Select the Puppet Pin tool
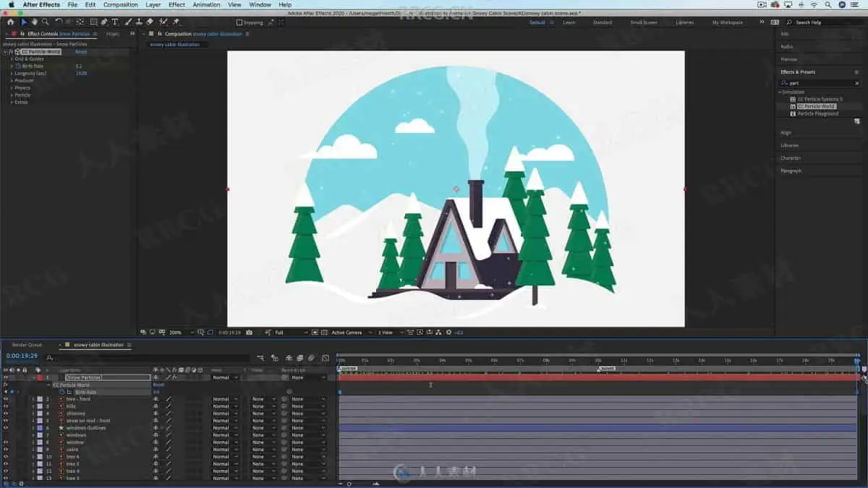Viewport: 868px width, 488px height. 176,22
